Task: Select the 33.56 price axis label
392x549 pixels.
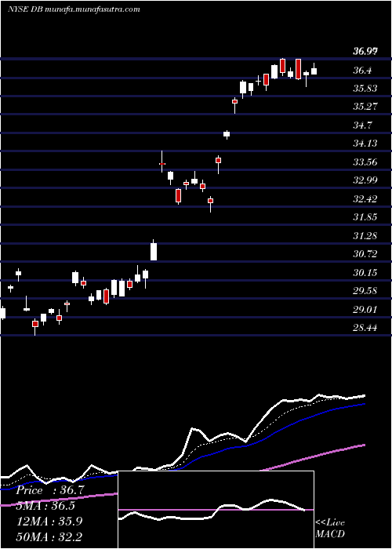Action: pyautogui.click(x=365, y=162)
